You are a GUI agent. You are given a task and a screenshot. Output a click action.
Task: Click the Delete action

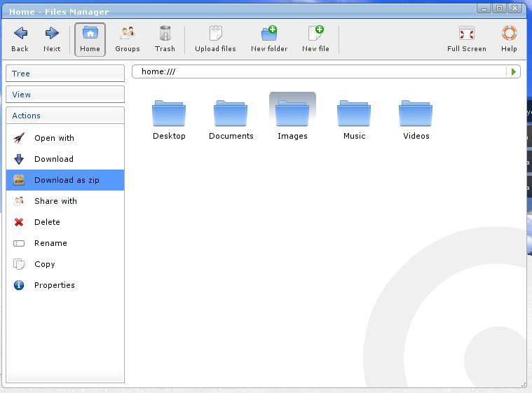click(x=47, y=222)
